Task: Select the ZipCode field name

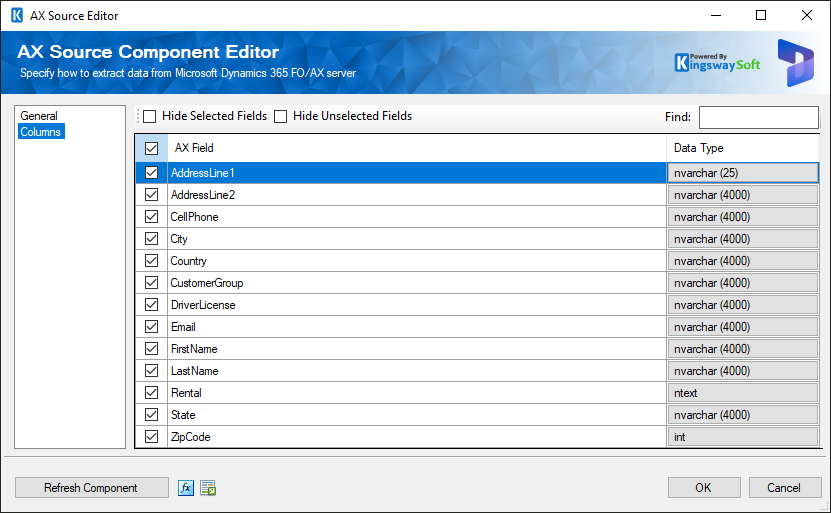Action: (190, 437)
